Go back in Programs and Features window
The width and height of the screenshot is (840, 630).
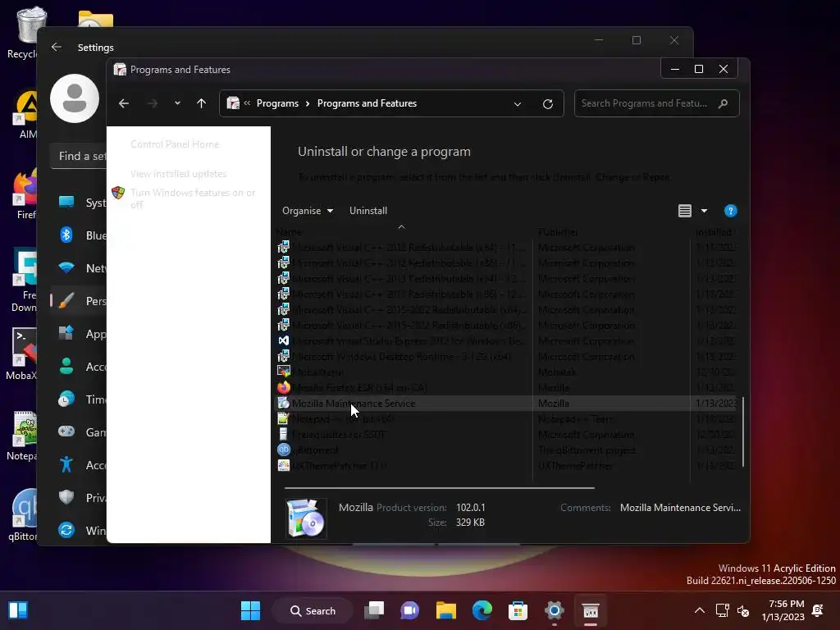tap(124, 103)
